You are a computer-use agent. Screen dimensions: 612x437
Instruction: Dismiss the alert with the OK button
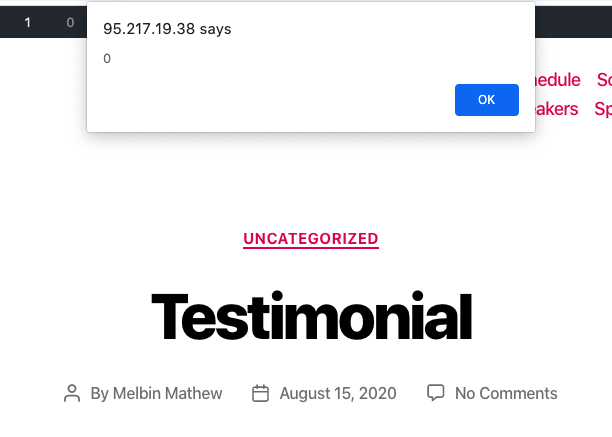[487, 100]
